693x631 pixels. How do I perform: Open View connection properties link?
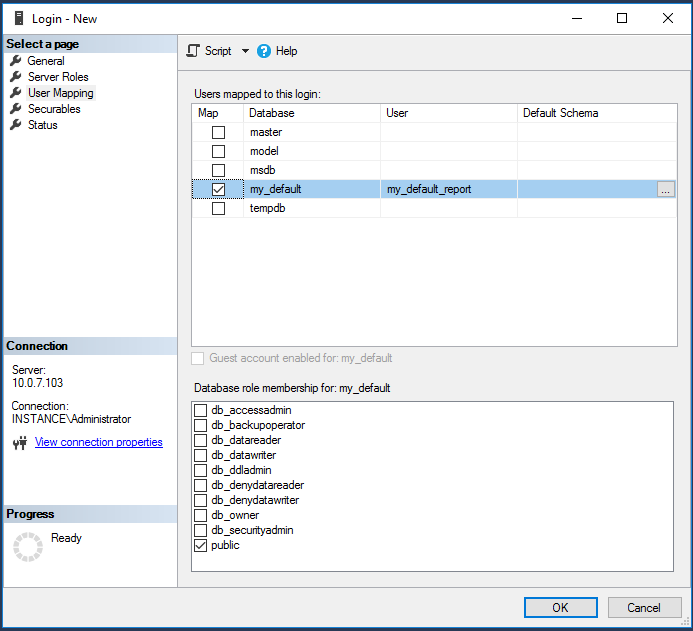click(98, 442)
